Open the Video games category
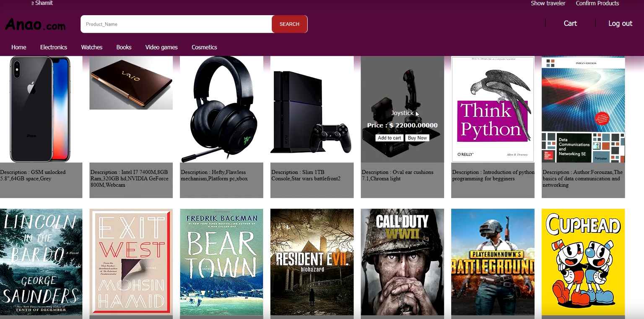Screen dimensions: 644x319 click(161, 47)
